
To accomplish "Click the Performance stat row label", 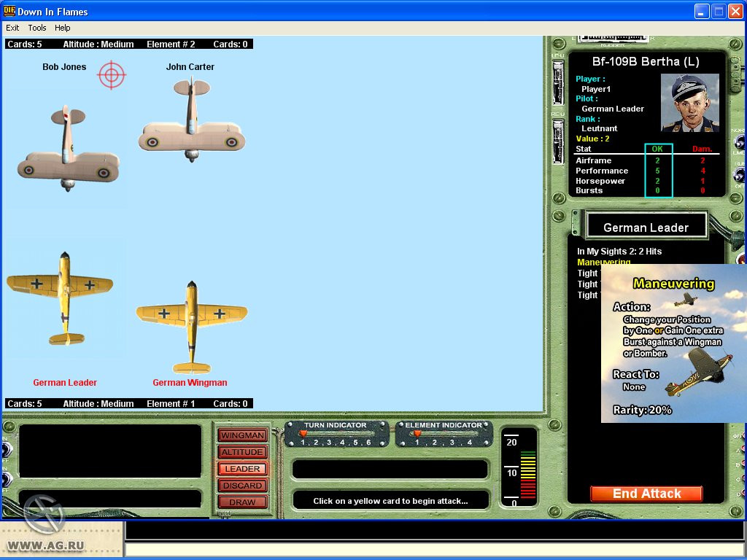I will (602, 171).
